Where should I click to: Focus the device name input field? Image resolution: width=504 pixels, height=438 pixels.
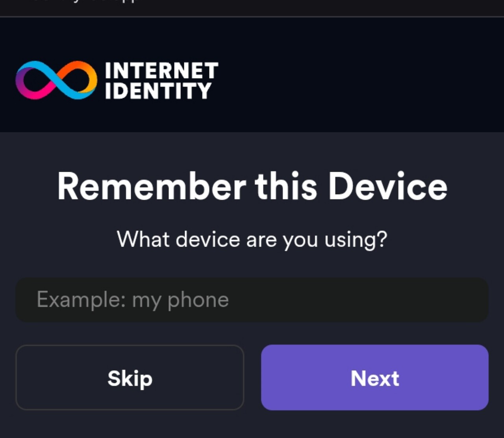click(x=252, y=300)
